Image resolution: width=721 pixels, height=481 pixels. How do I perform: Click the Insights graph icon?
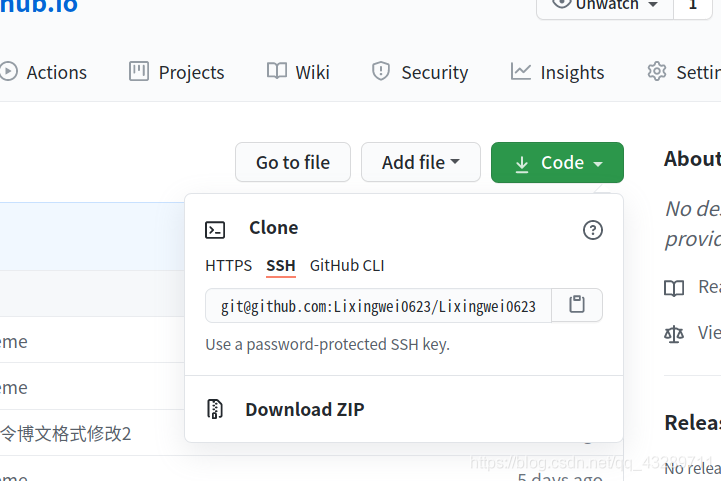521,71
